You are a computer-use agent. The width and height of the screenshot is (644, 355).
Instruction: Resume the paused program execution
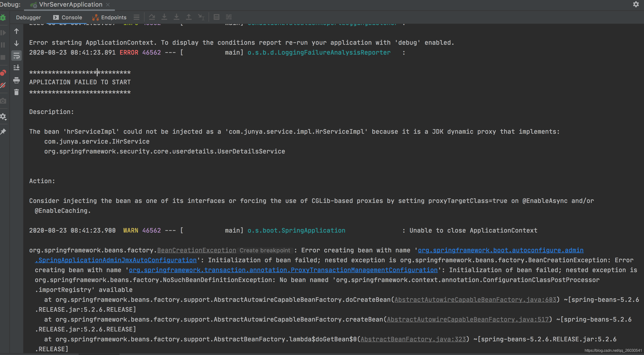pos(4,32)
